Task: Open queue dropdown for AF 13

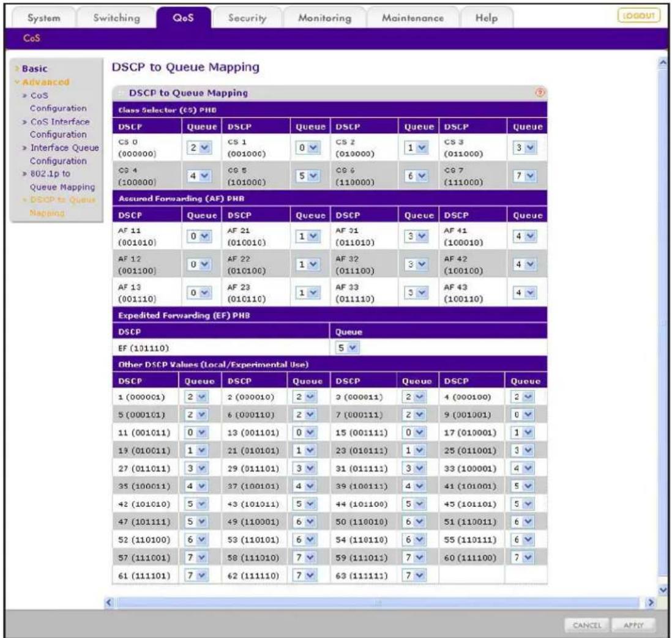Action: coord(200,293)
